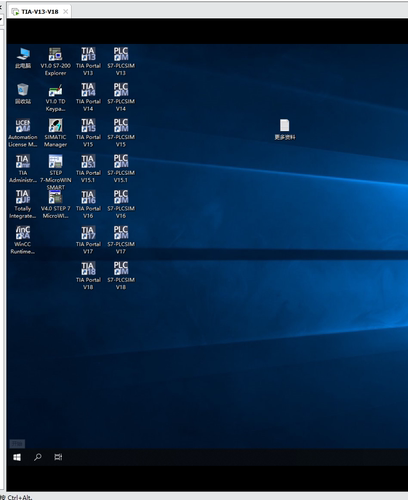Open taskbar search magnifier

point(38,457)
